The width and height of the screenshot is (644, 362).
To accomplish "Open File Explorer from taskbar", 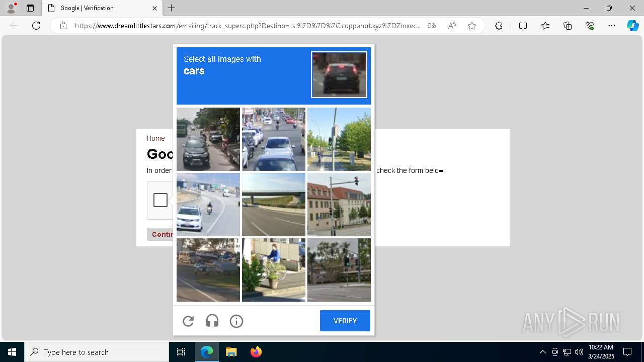I will [231, 352].
